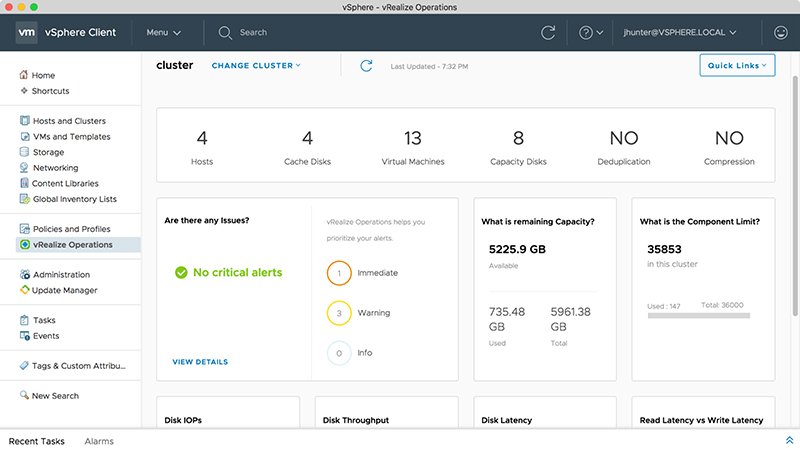Open the Change Cluster dropdown
800x450 pixels.
(x=256, y=66)
